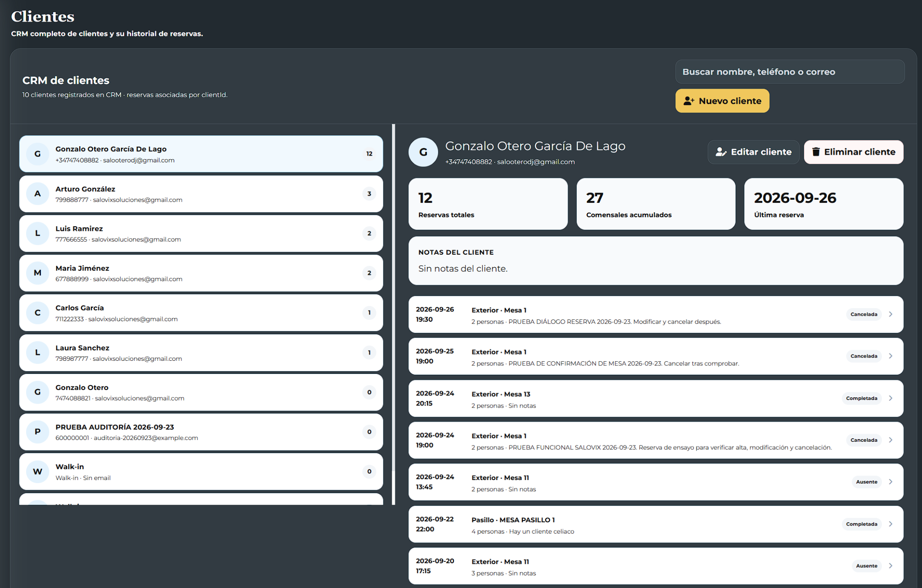Image resolution: width=922 pixels, height=588 pixels.
Task: Click the 2 badge on Luis Ramirez
Action: tap(369, 233)
